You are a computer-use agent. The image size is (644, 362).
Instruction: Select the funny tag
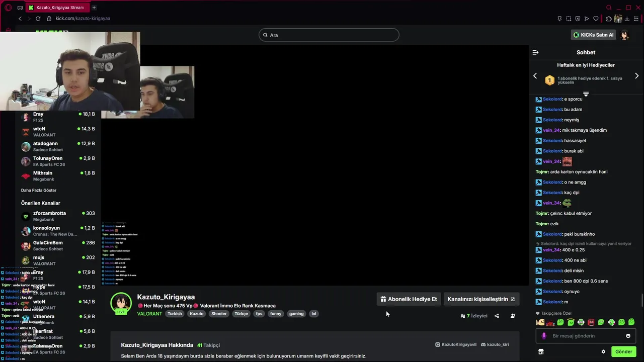[x=276, y=314]
